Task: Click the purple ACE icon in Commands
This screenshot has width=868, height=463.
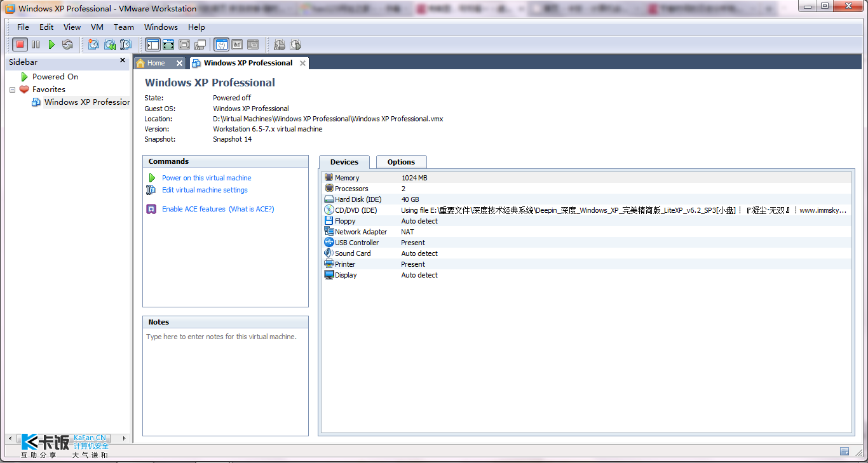Action: tap(151, 209)
